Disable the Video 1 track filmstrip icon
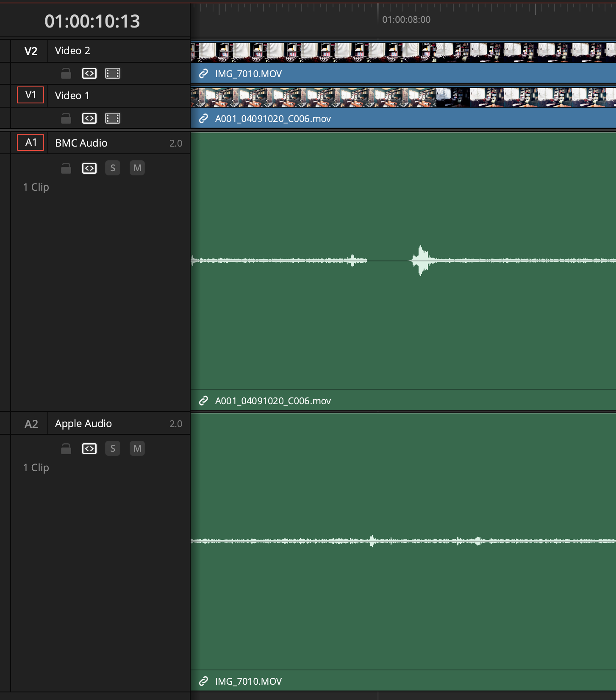 113,118
